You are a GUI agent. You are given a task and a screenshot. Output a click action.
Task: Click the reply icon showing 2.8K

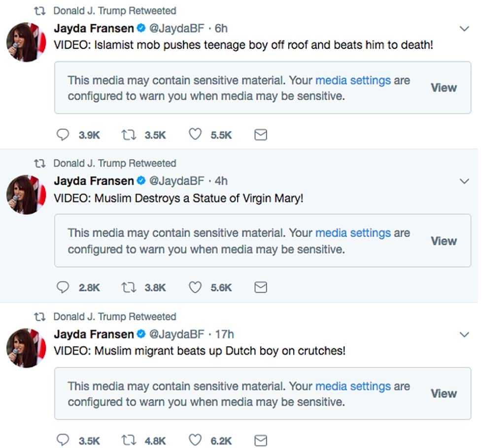(x=63, y=287)
